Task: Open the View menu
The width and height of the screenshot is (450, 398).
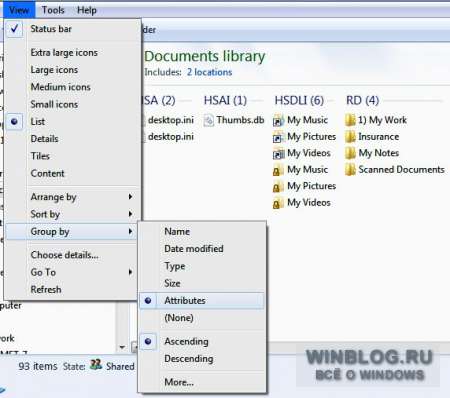Action: pyautogui.click(x=19, y=10)
